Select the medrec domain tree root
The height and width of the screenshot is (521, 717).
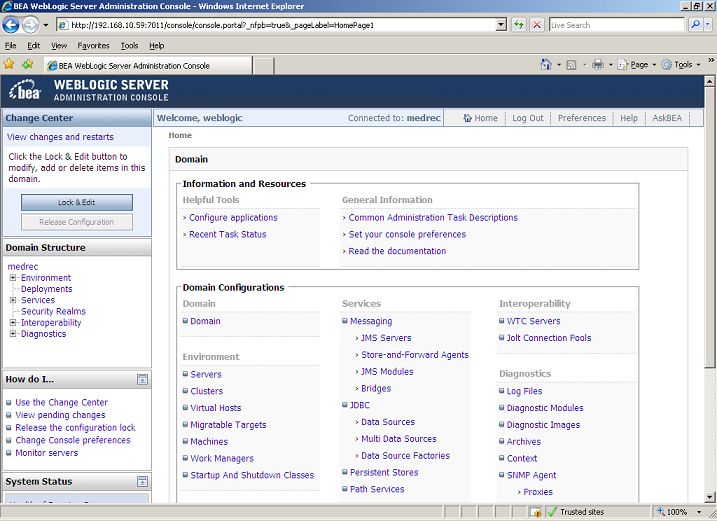click(x=23, y=266)
